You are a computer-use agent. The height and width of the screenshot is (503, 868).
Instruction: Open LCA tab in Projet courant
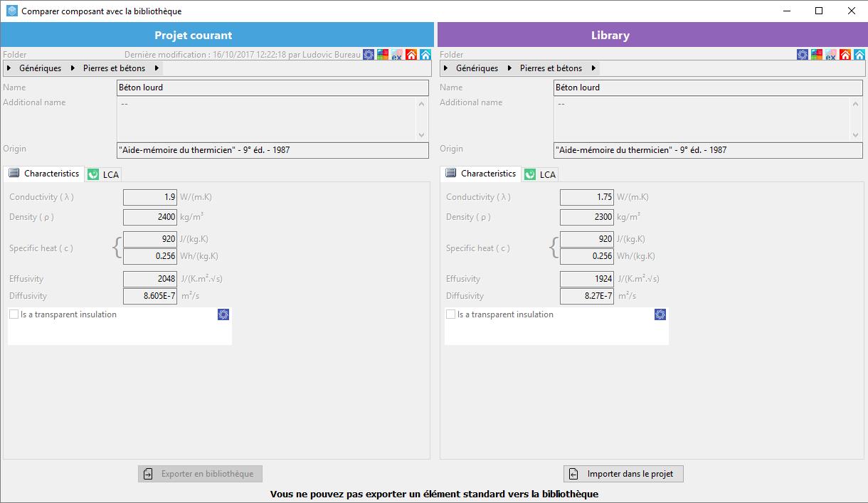[104, 174]
